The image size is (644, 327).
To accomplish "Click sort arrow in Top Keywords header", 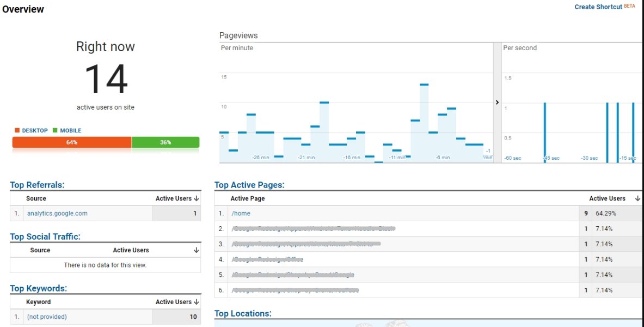I will [196, 302].
